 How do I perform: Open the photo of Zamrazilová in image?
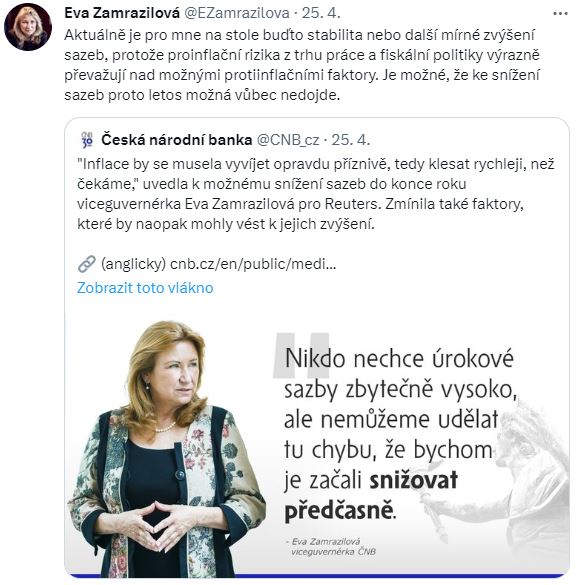[166, 449]
